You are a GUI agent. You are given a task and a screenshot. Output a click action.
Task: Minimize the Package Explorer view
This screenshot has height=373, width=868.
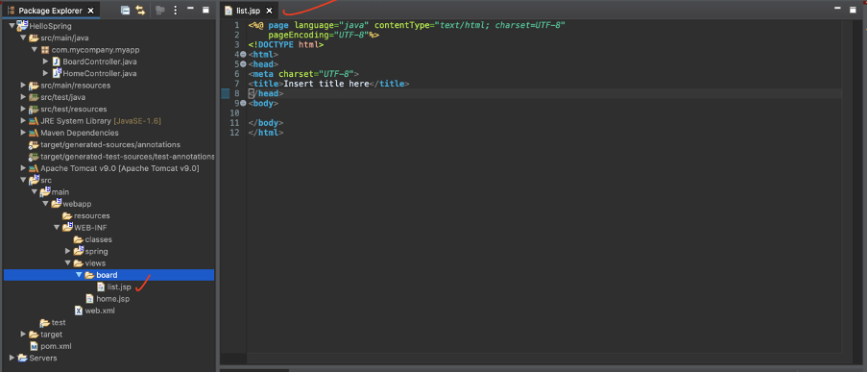(x=190, y=9)
